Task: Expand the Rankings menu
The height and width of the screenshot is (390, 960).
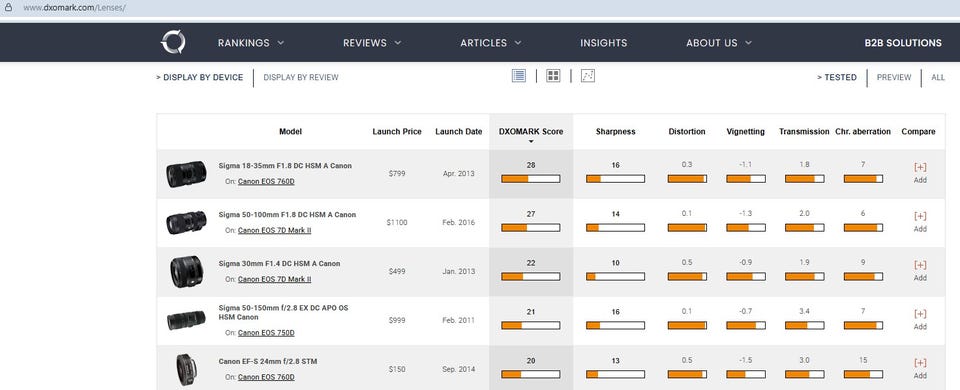Action: tap(251, 43)
